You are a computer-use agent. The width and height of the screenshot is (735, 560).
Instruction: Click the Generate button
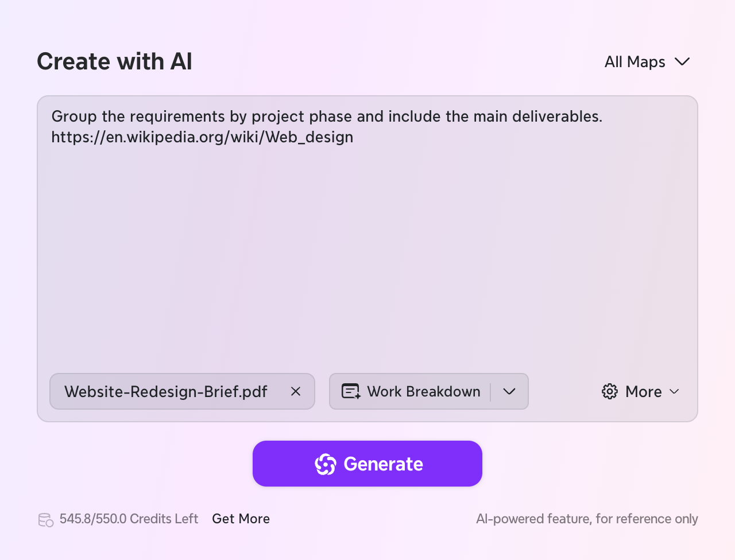pyautogui.click(x=367, y=464)
